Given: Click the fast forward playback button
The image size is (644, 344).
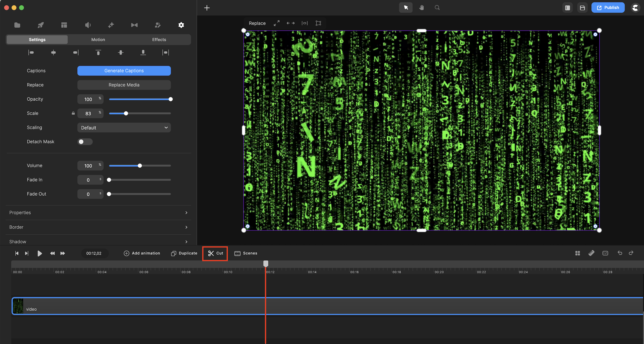Looking at the screenshot, I should (62, 253).
